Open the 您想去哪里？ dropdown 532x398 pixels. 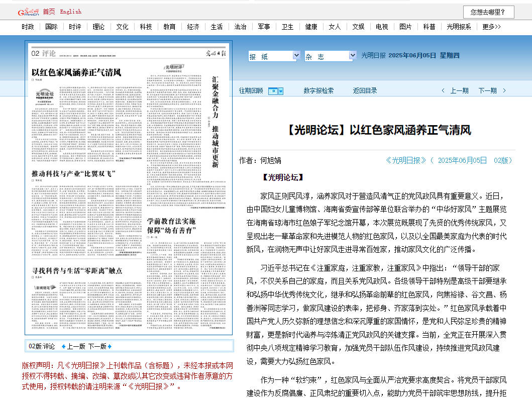click(x=488, y=12)
